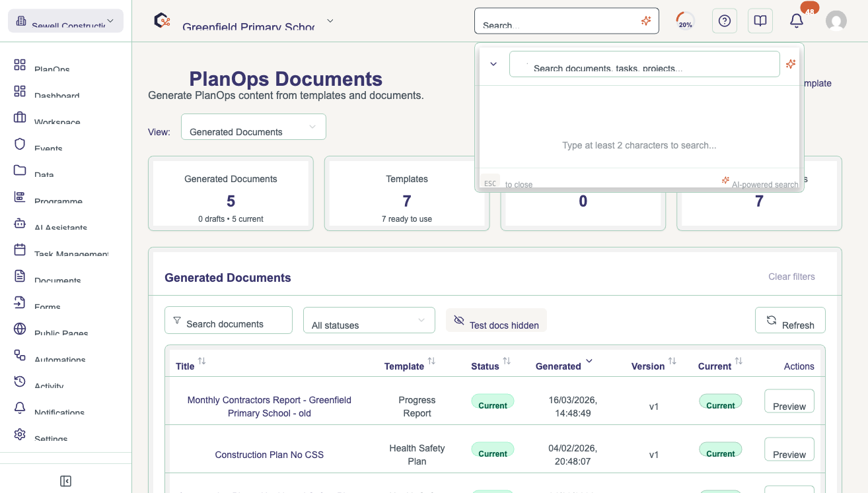868x493 pixels.
Task: Open Public Pages globe icon
Action: pos(20,329)
